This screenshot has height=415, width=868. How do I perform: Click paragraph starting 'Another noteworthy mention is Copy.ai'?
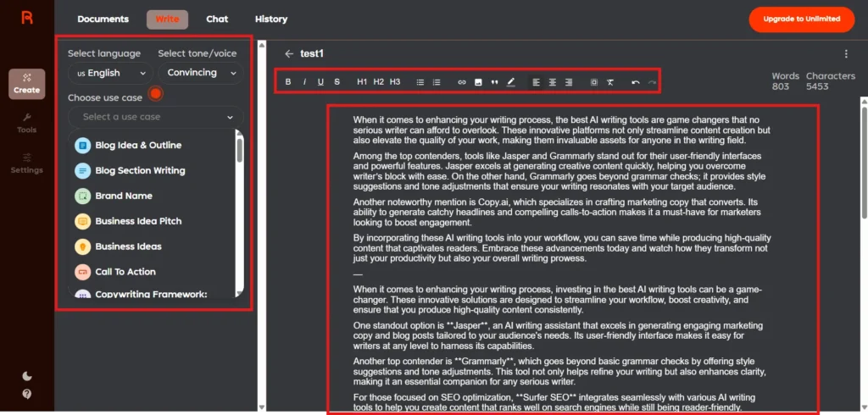[x=557, y=213]
